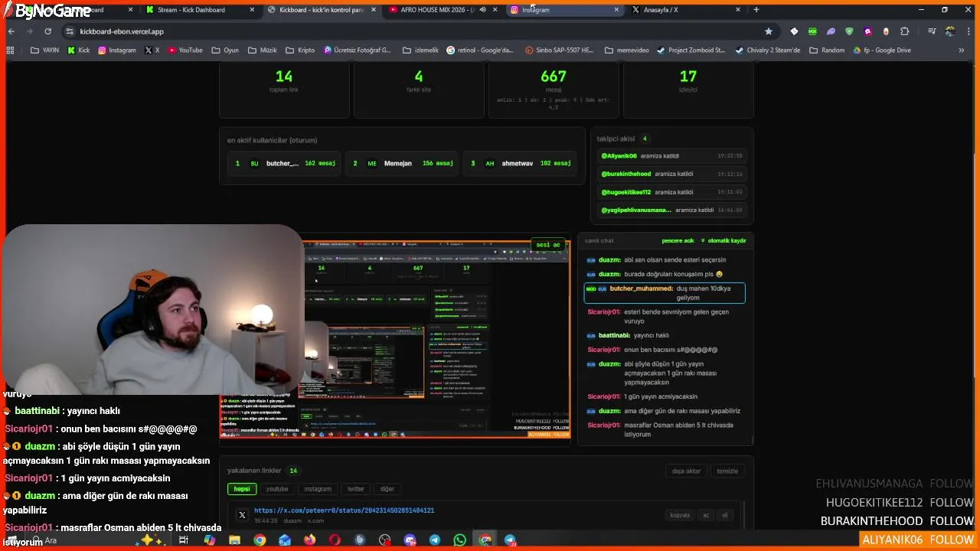Open the Müzik bookmark folder
Image resolution: width=980 pixels, height=551 pixels.
point(263,51)
